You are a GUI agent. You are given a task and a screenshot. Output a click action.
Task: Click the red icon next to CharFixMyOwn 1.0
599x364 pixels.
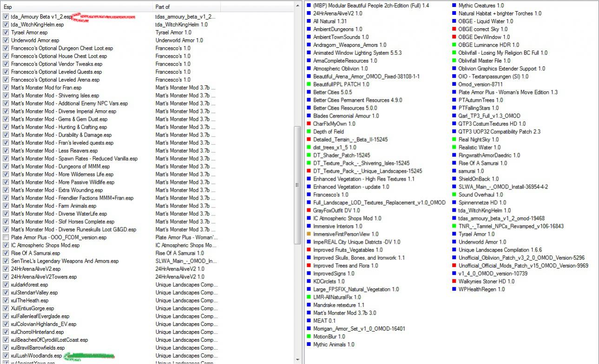pos(309,124)
